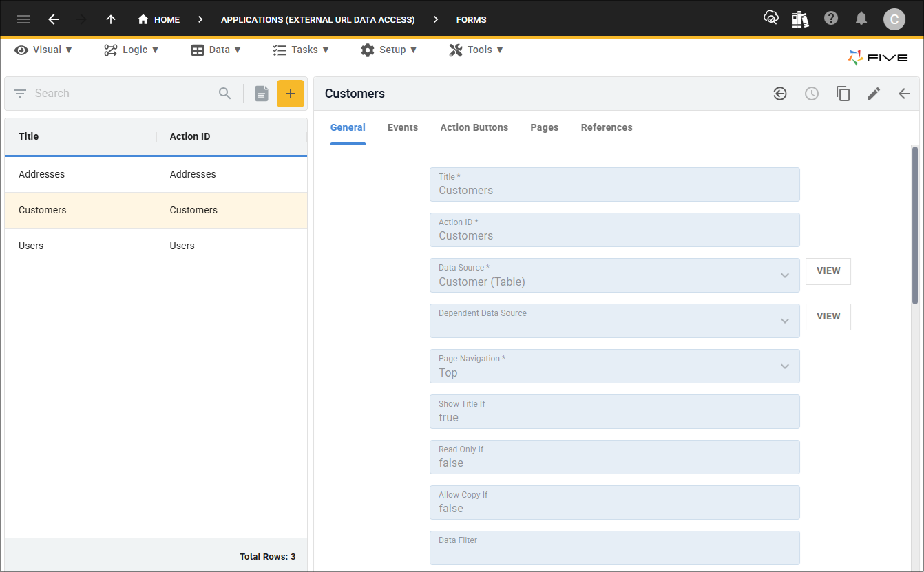Click the copy icon in Customers header
The height and width of the screenshot is (572, 924).
tap(843, 94)
